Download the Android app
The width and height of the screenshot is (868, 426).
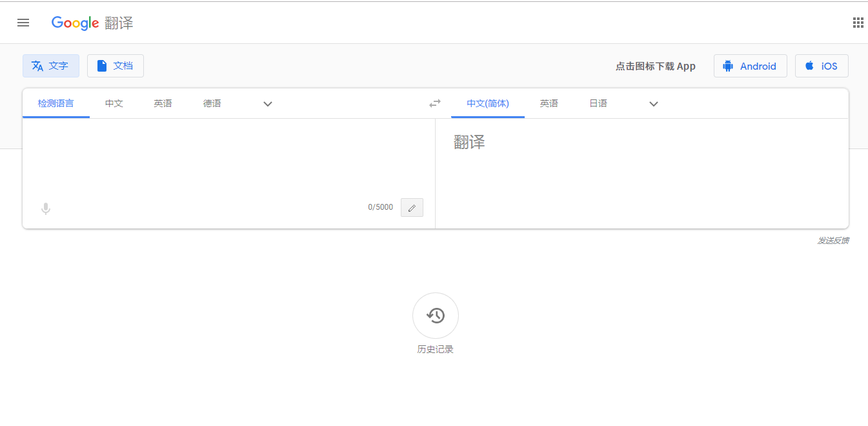[x=750, y=66]
